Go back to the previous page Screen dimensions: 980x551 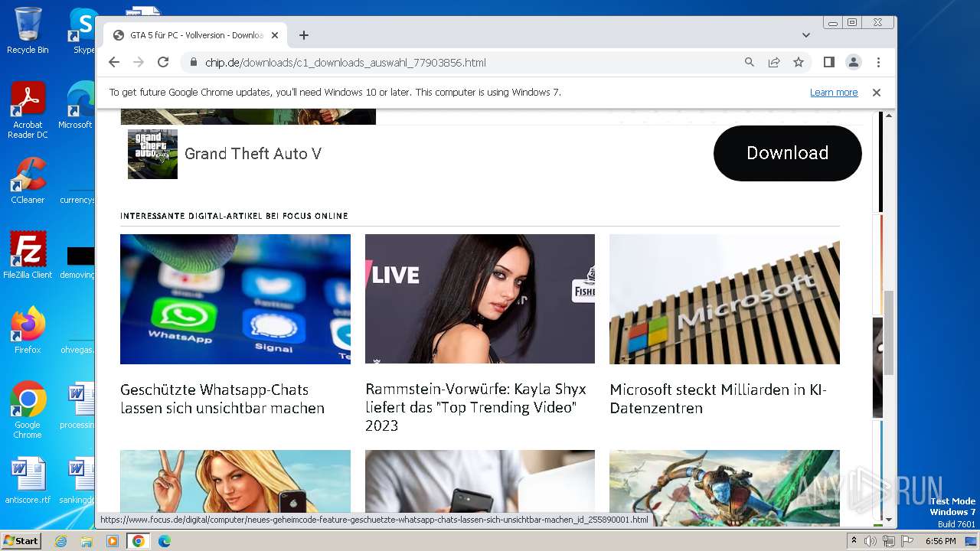click(114, 62)
